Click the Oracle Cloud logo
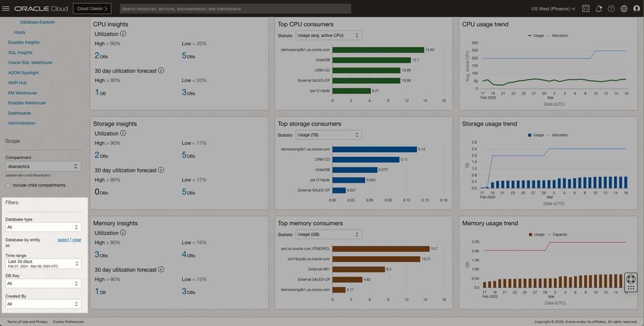The image size is (644, 326). pyautogui.click(x=41, y=9)
